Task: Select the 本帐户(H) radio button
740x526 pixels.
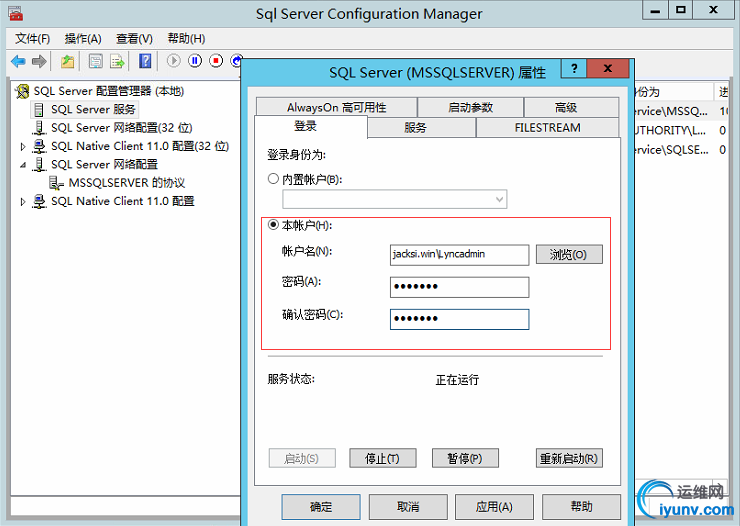Action: [x=273, y=225]
